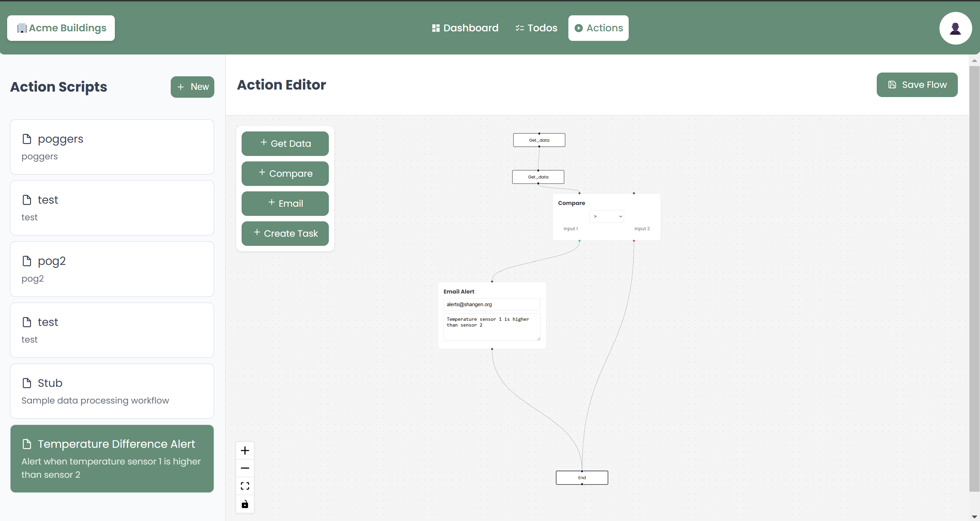
Task: Click the canvas zoom out minus icon
Action: (245, 468)
